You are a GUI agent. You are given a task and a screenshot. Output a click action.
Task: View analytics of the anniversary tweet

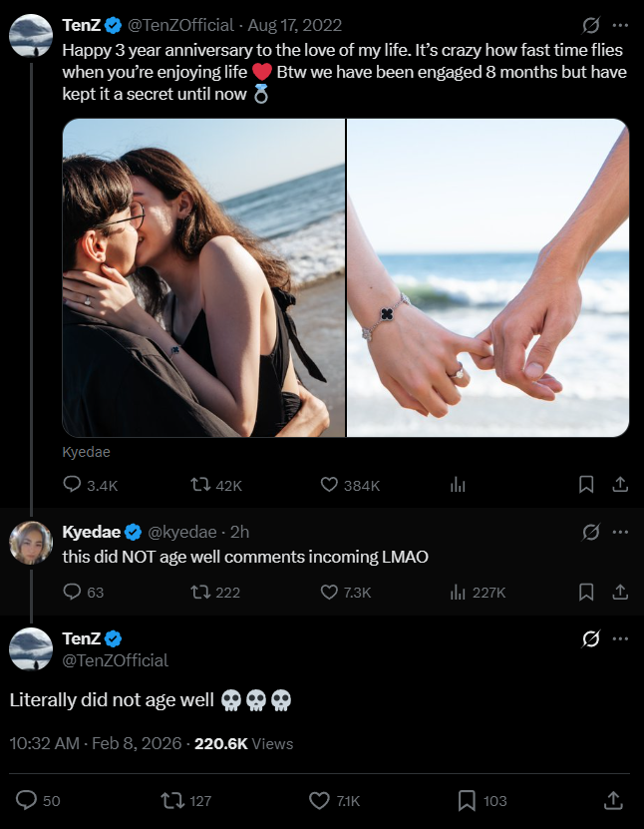[459, 485]
